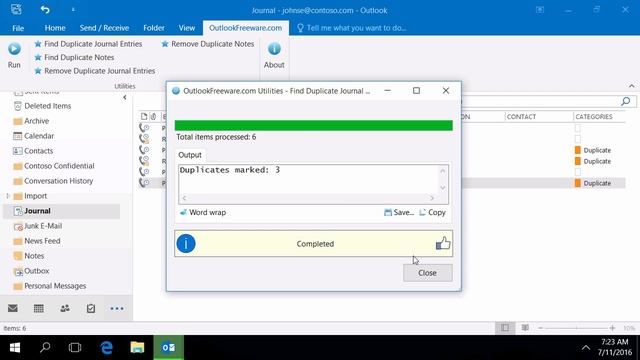
Task: Switch to the Home tab
Action: [x=55, y=28]
